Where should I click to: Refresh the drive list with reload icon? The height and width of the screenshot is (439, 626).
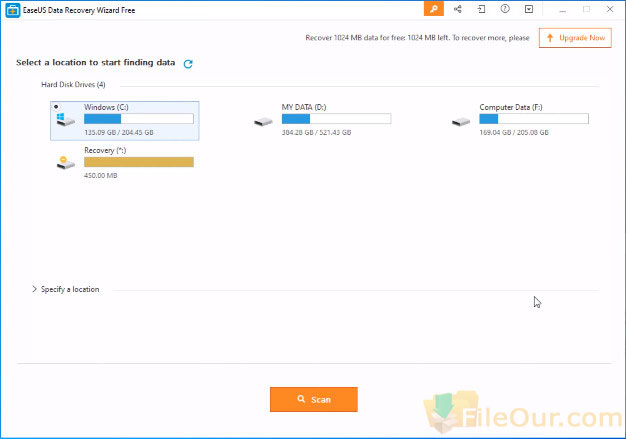click(x=188, y=63)
